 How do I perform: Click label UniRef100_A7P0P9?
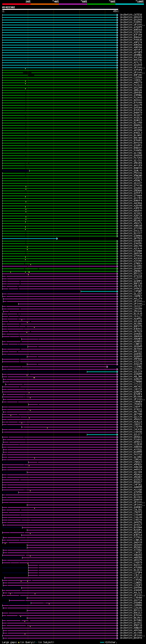[x=131, y=70]
